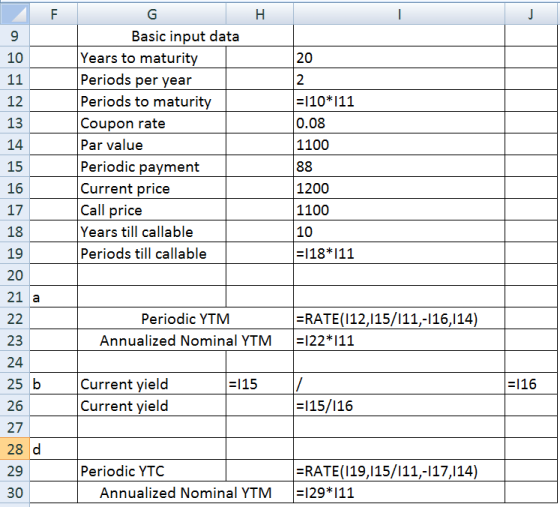Select the =RATE(I12,I15/I11,-I16,I14) formula cell
560x507 pixels.
(x=399, y=318)
